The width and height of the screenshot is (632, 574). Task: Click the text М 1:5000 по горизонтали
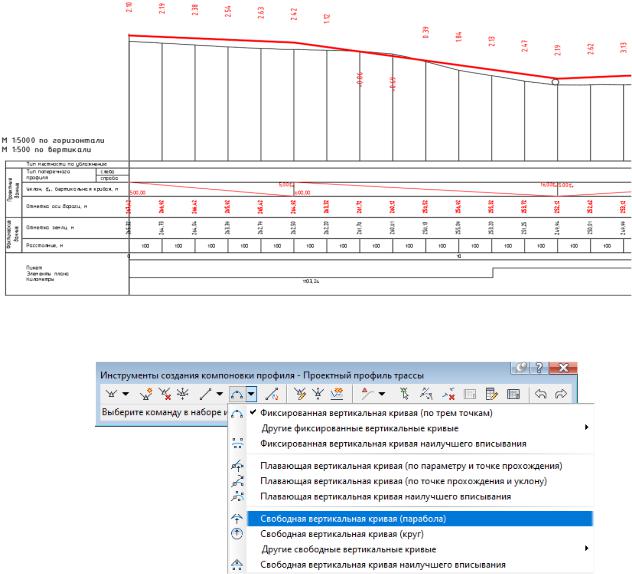point(53,141)
